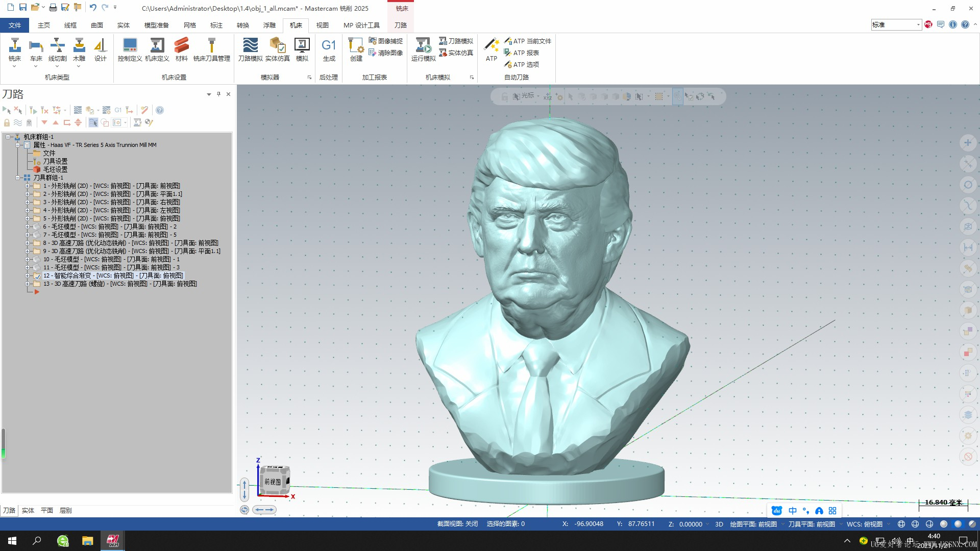
Task: Click the 材料 (material) icon
Action: pyautogui.click(x=181, y=46)
